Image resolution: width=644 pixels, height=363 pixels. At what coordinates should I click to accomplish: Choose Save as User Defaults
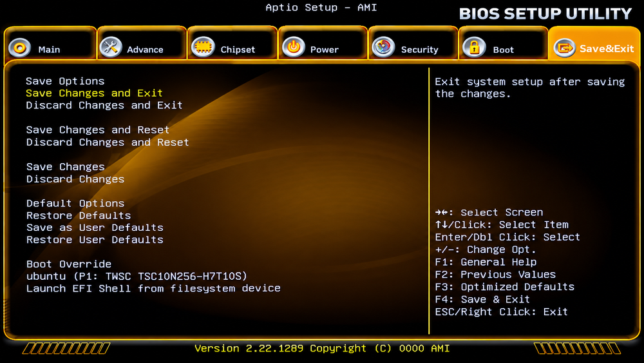pos(95,228)
